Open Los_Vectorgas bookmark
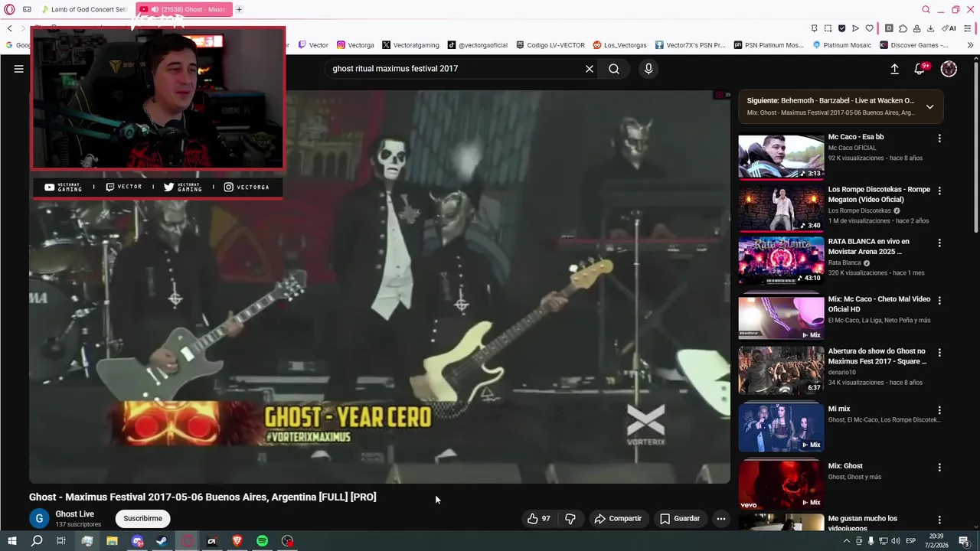The height and width of the screenshot is (551, 980). (620, 45)
